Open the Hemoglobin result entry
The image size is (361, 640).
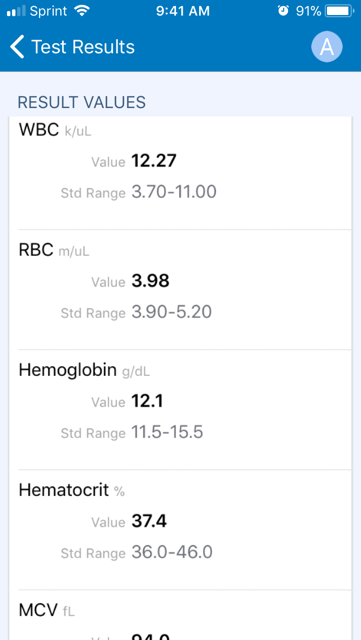tap(180, 410)
